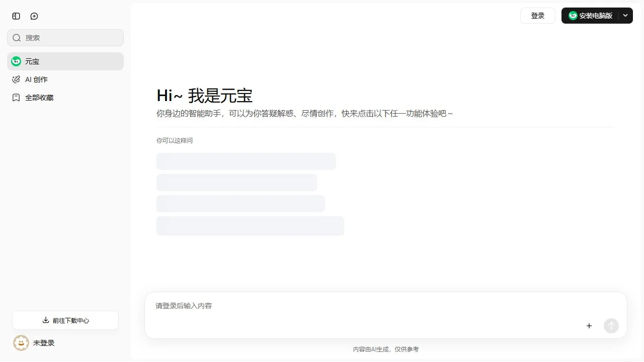This screenshot has width=644, height=362.
Task: Collapse the sidebar with the panel icon
Action: (16, 16)
